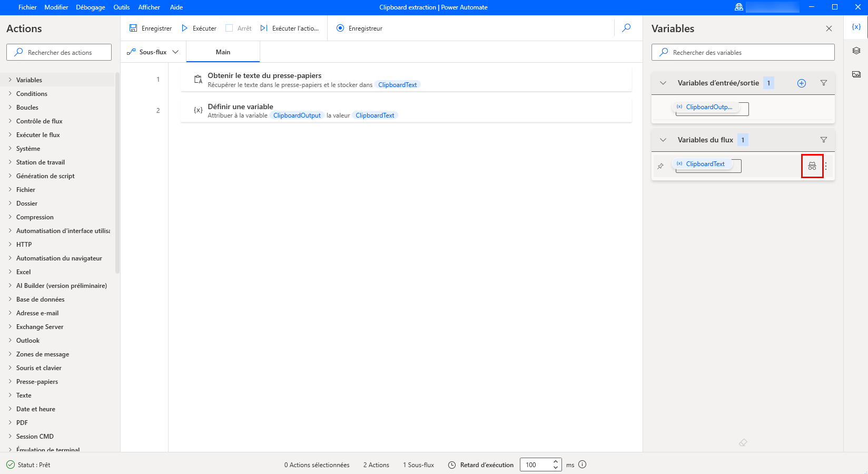Open the Aide menu

(x=176, y=7)
